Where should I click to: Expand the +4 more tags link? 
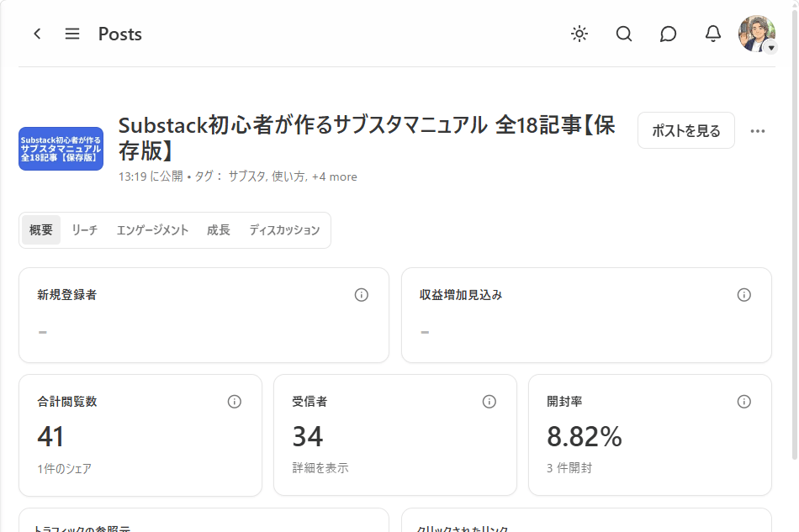coord(334,176)
